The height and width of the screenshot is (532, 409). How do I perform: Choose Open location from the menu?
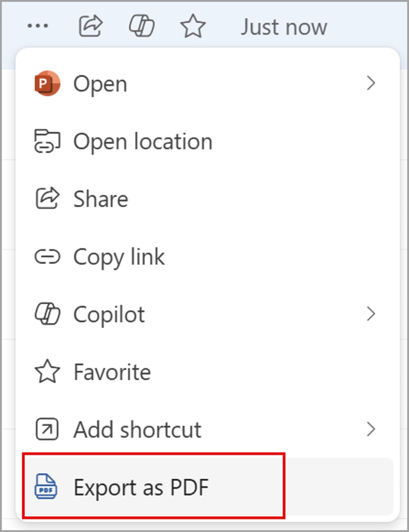143,141
